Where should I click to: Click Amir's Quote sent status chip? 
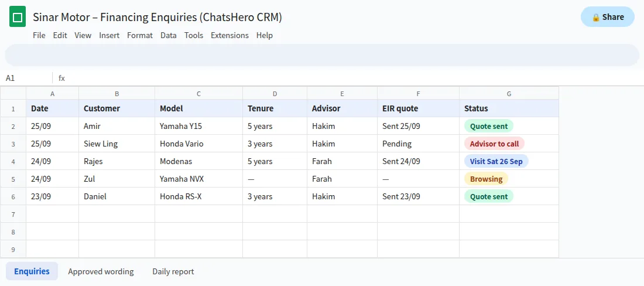coord(489,126)
